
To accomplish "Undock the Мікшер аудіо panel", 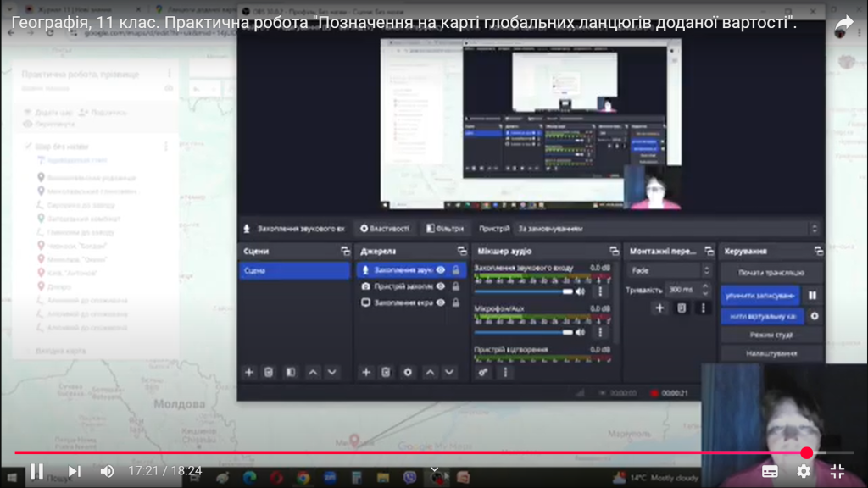I will 615,251.
